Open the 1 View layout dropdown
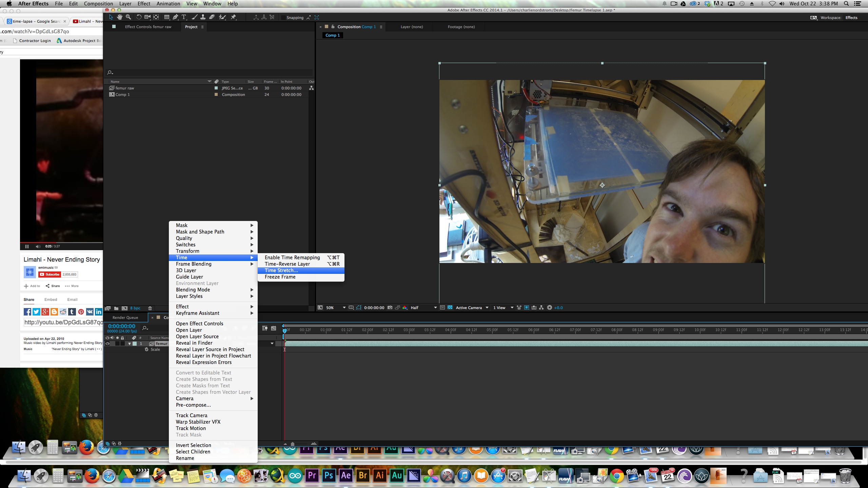 503,308
